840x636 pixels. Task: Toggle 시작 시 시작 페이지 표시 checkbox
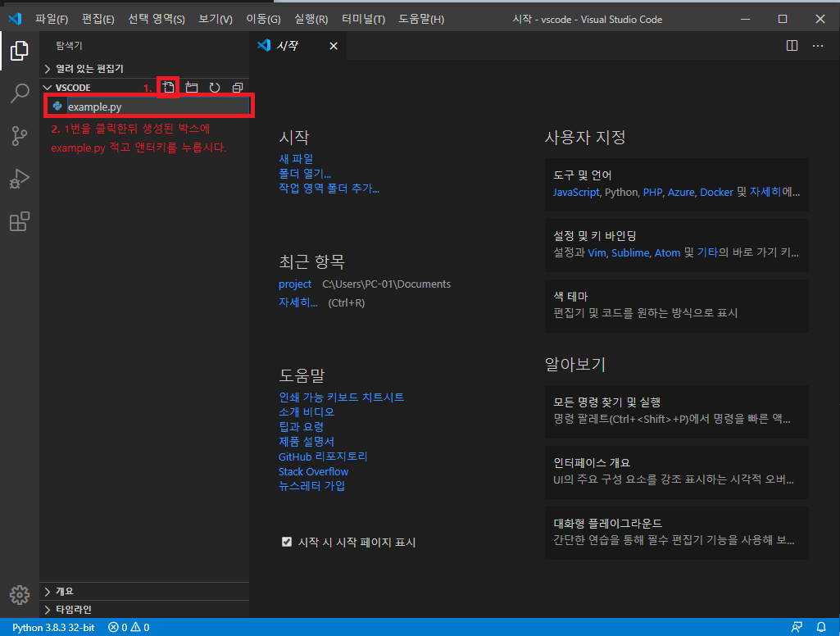pos(287,542)
